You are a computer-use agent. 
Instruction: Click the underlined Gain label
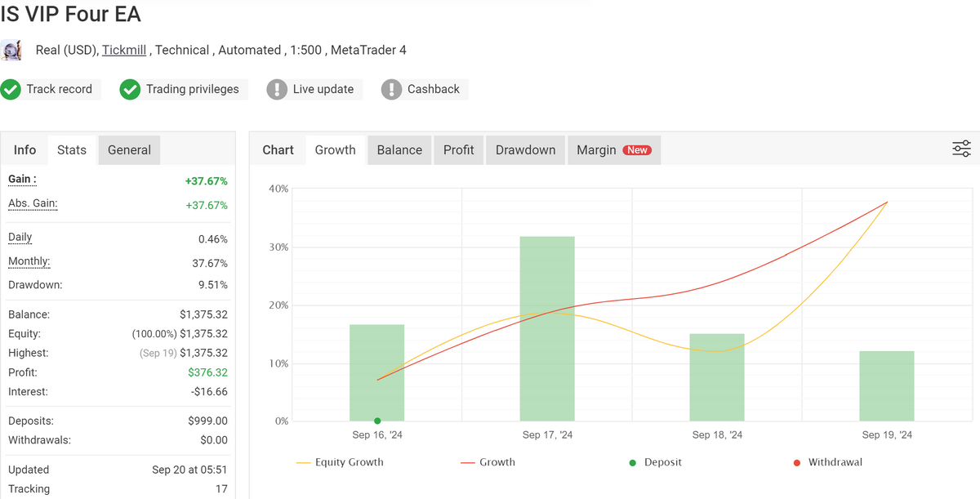(22, 179)
